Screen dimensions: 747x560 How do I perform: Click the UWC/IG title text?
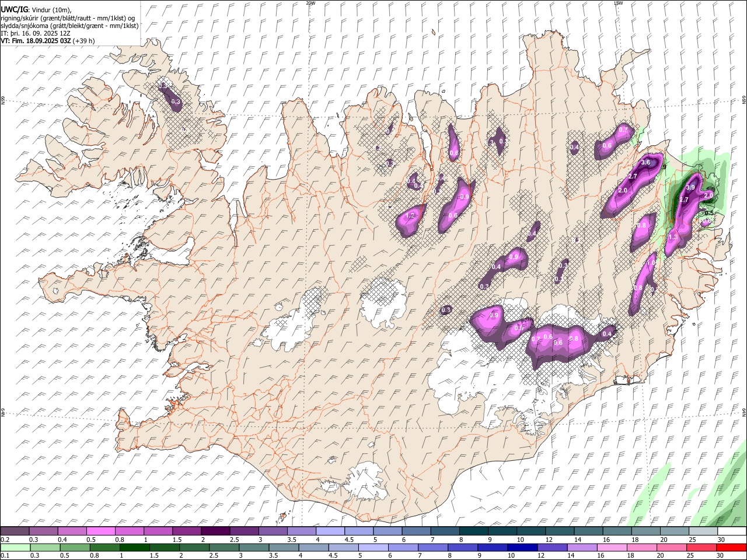pyautogui.click(x=14, y=10)
